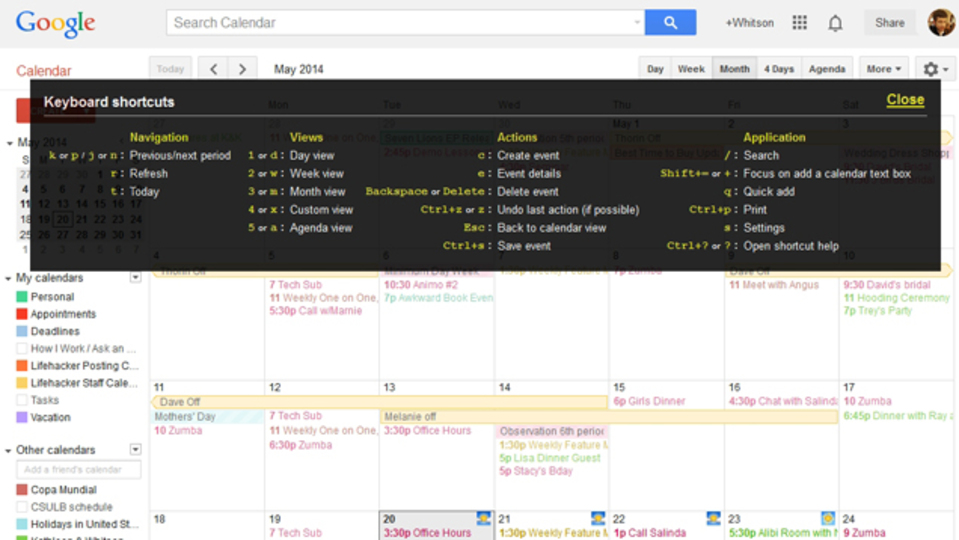Open the account profile picture
The height and width of the screenshot is (540, 959).
coord(942,23)
